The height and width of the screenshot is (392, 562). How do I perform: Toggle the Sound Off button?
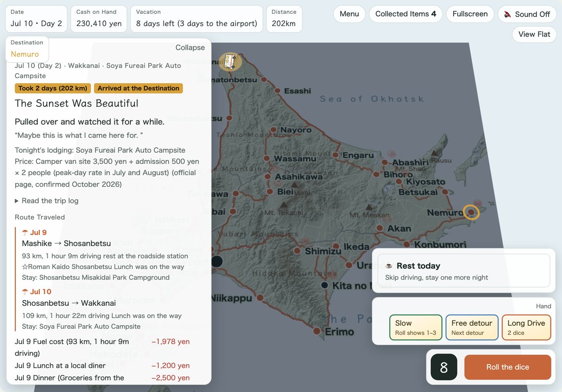(x=527, y=14)
